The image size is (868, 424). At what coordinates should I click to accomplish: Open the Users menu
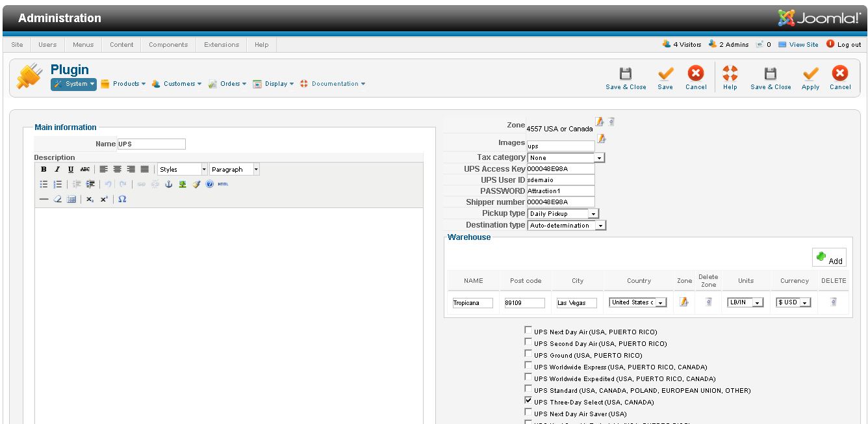pyautogui.click(x=47, y=45)
